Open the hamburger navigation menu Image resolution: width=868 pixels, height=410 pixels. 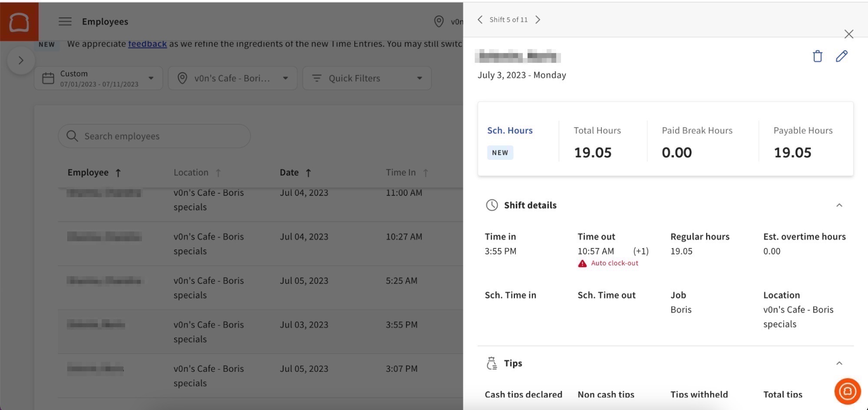[65, 21]
